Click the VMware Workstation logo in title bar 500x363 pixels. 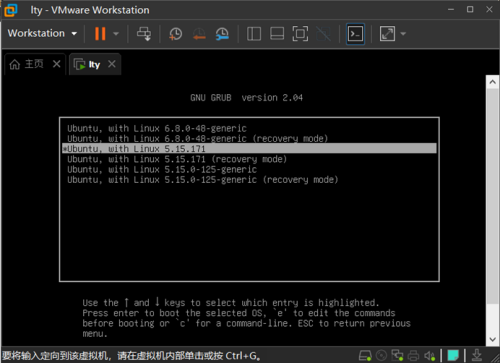[x=11, y=10]
